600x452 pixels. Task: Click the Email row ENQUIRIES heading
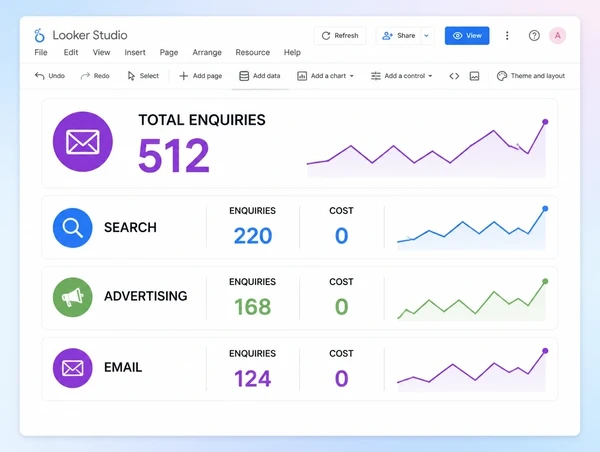pyautogui.click(x=253, y=354)
